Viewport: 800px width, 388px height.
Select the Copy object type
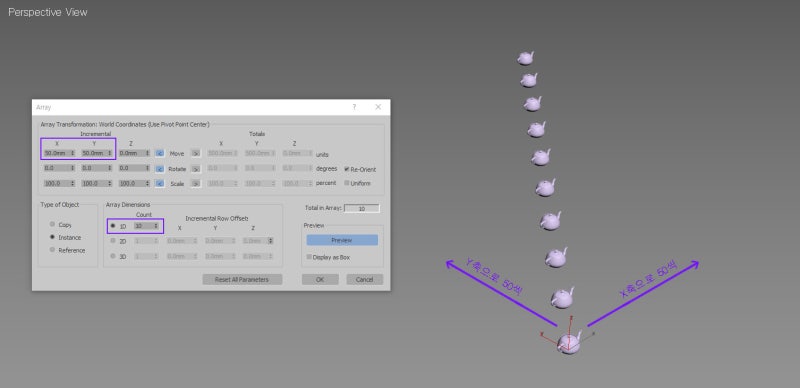[x=52, y=224]
